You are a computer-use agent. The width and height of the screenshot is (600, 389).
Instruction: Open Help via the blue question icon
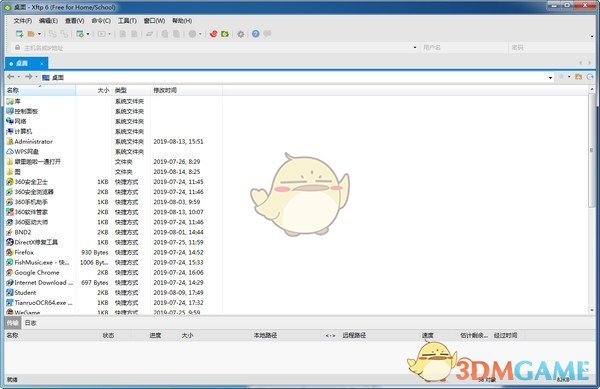click(x=256, y=34)
